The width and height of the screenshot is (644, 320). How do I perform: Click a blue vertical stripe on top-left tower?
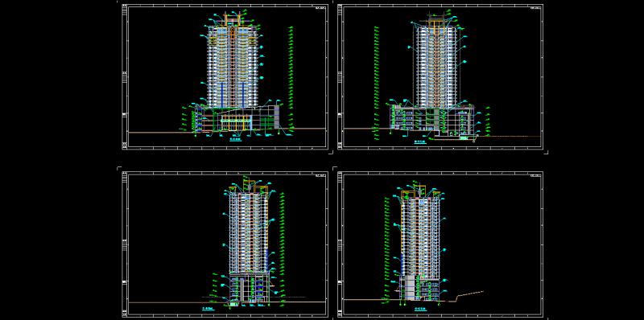(222, 95)
